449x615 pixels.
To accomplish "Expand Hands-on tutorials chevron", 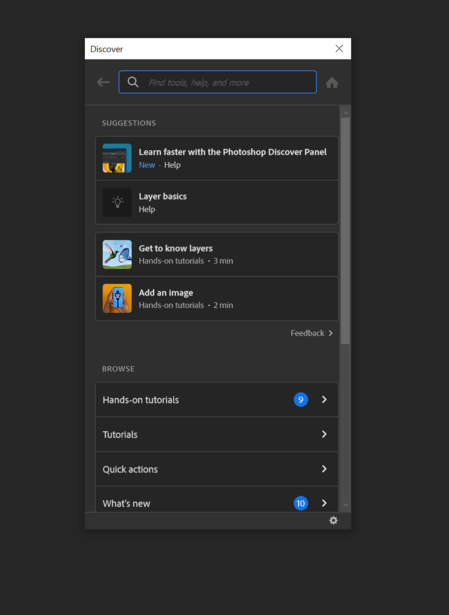I will pos(324,399).
